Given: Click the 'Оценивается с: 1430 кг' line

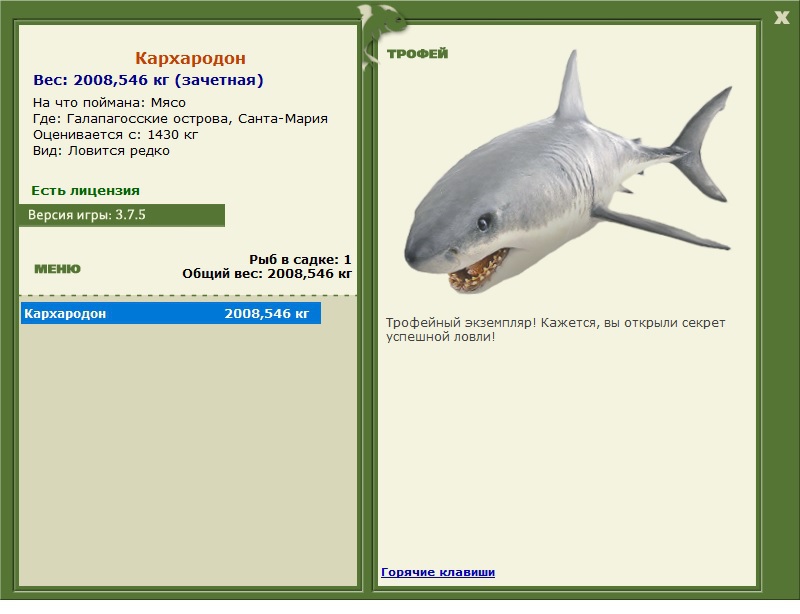Looking at the screenshot, I should 115,135.
